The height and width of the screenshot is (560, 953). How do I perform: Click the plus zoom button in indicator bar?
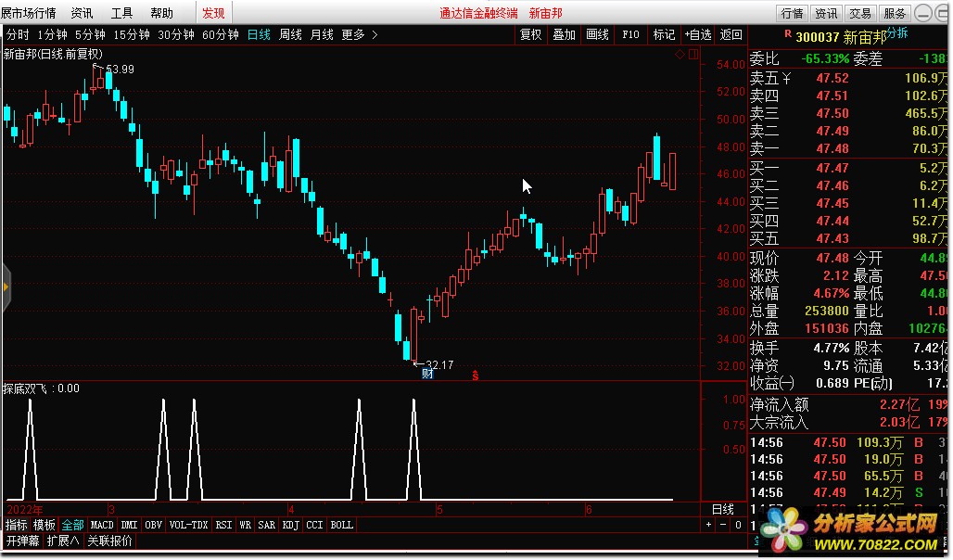708,525
